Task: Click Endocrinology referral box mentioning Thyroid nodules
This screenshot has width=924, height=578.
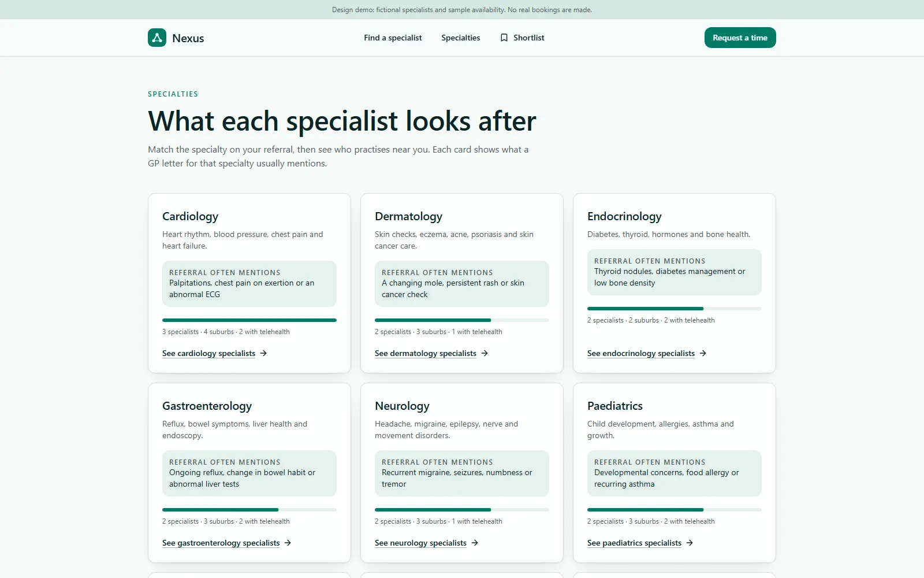Action: pos(675,272)
